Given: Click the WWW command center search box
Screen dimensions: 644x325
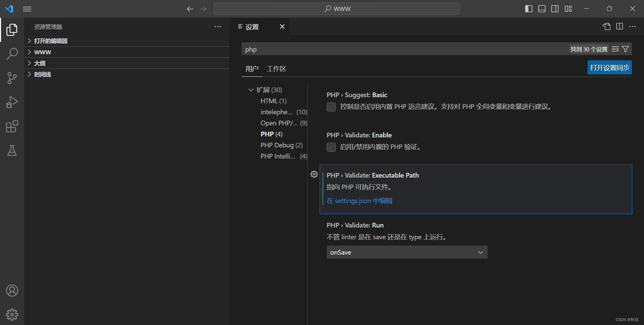Looking at the screenshot, I should 336,9.
